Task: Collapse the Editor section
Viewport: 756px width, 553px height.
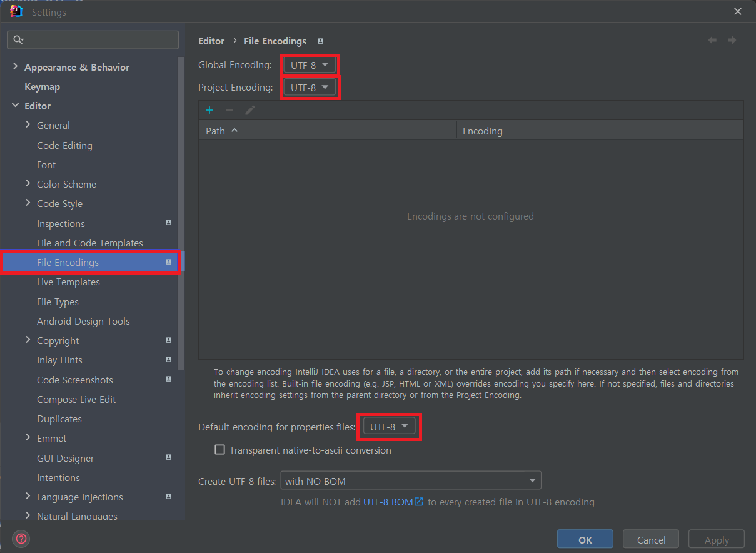Action: (x=16, y=106)
